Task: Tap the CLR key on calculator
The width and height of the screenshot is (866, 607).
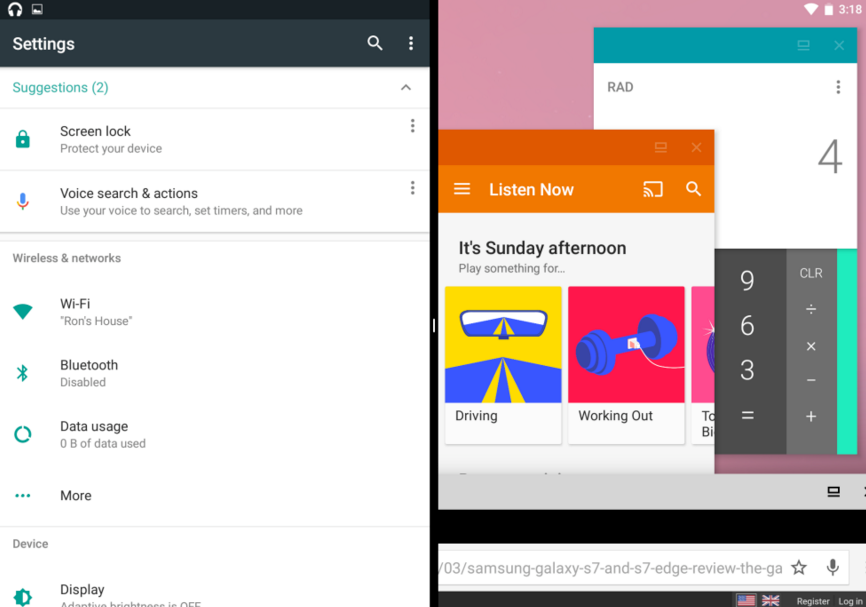Action: click(811, 273)
